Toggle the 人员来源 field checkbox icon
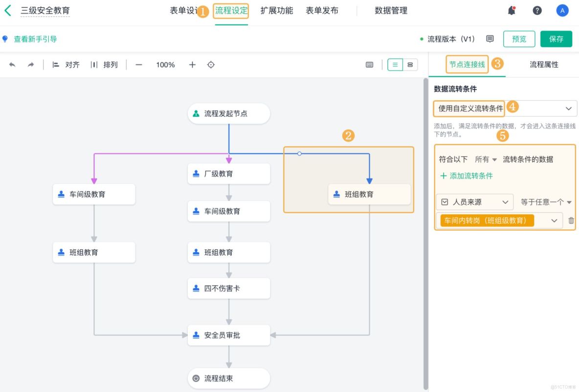 pos(444,202)
